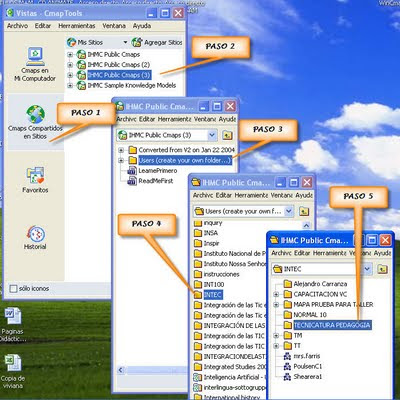Select NORMAL 10 folder
This screenshot has width=400, height=400.
(x=310, y=315)
